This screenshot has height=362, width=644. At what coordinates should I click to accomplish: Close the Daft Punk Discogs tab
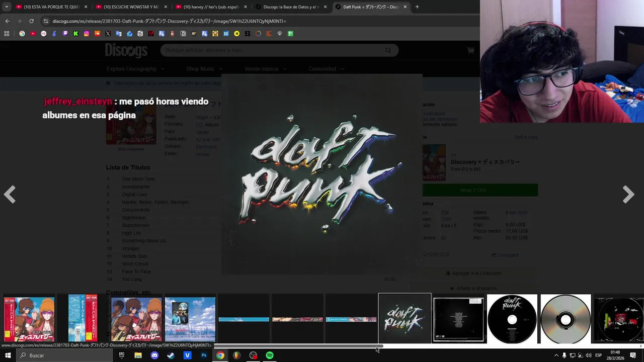(405, 7)
